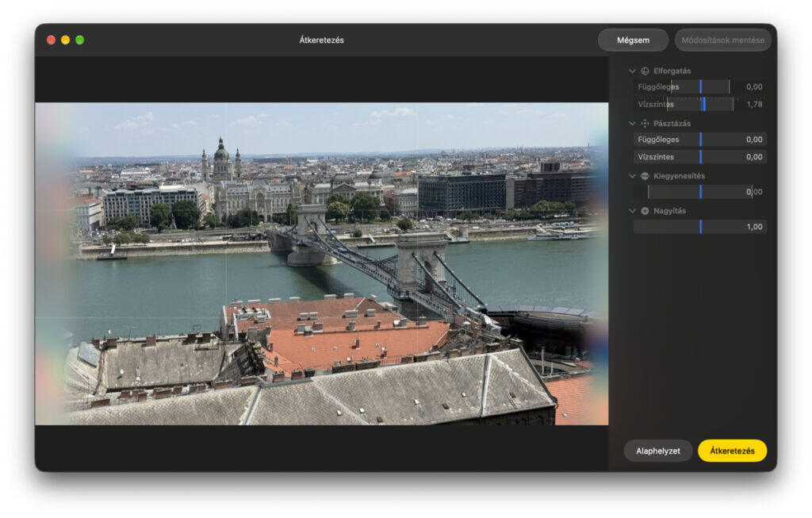This screenshot has width=812, height=518.
Task: Click the Budapest bridge photo preview
Action: tap(322, 263)
